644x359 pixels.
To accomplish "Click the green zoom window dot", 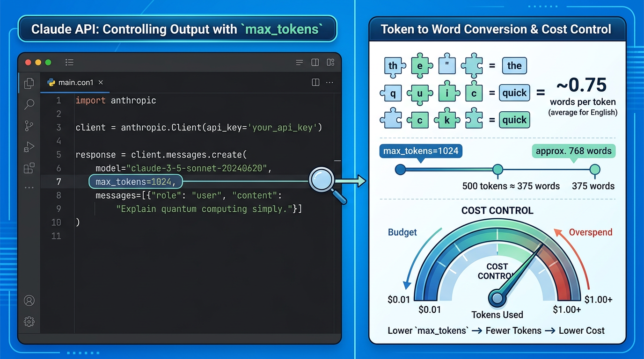I will pos(48,62).
